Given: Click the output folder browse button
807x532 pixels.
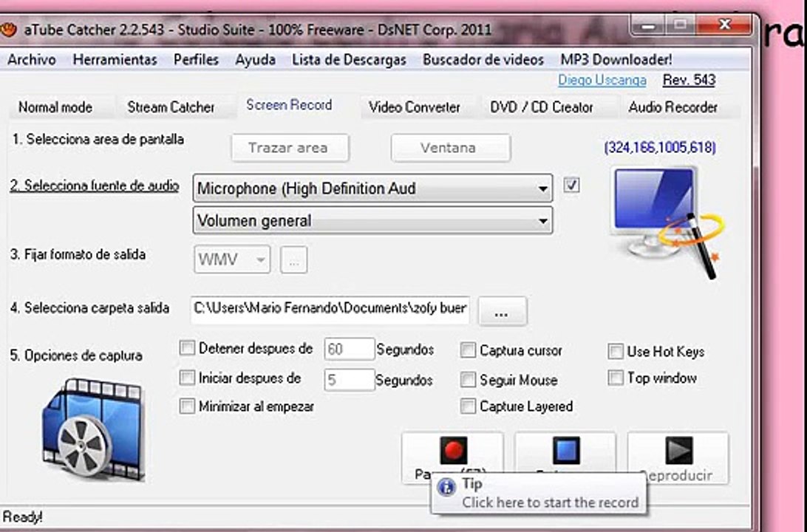Looking at the screenshot, I should (x=503, y=311).
